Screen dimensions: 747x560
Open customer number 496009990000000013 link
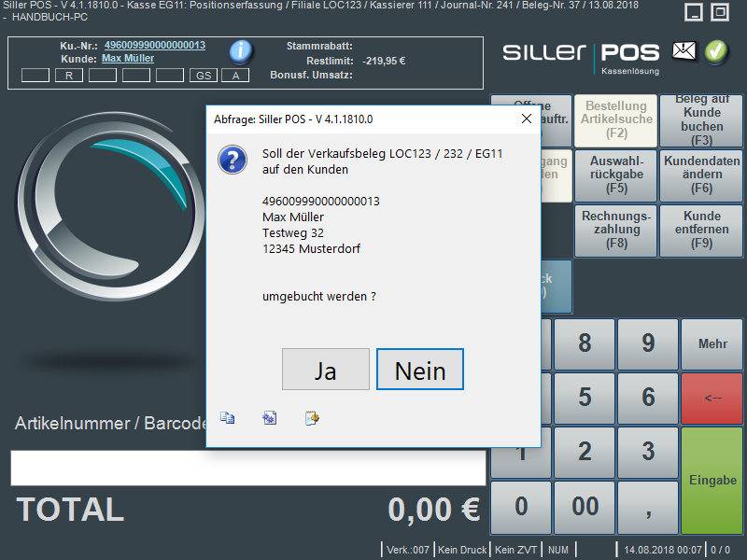[154, 46]
